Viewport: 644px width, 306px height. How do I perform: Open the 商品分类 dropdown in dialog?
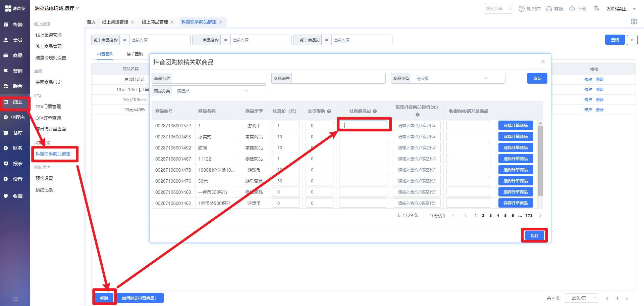(x=219, y=91)
